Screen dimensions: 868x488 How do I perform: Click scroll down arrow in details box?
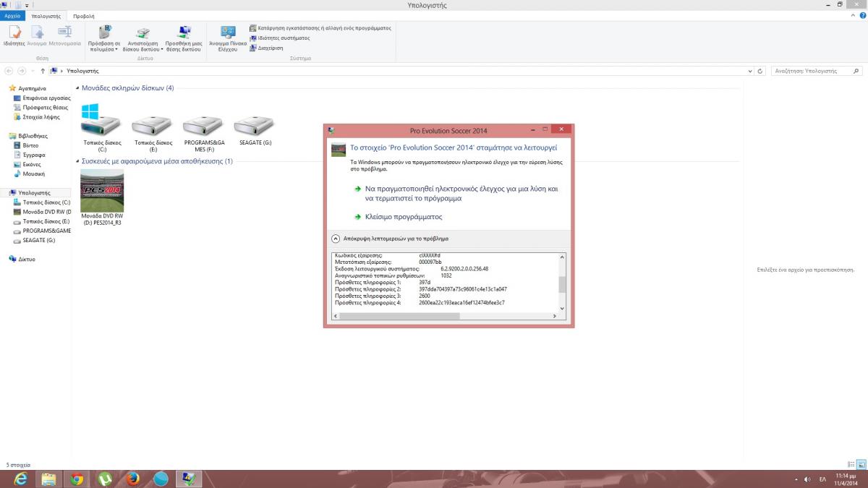(x=563, y=309)
